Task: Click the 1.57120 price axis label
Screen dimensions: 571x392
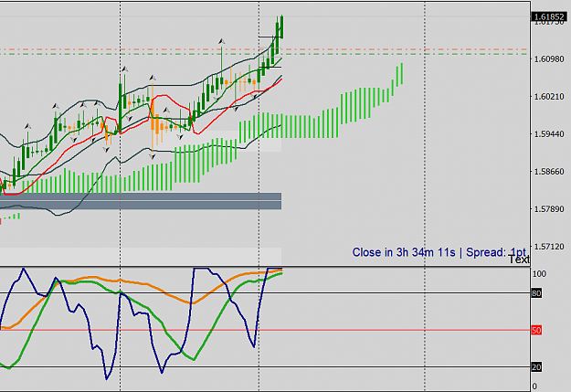Action: 549,247
